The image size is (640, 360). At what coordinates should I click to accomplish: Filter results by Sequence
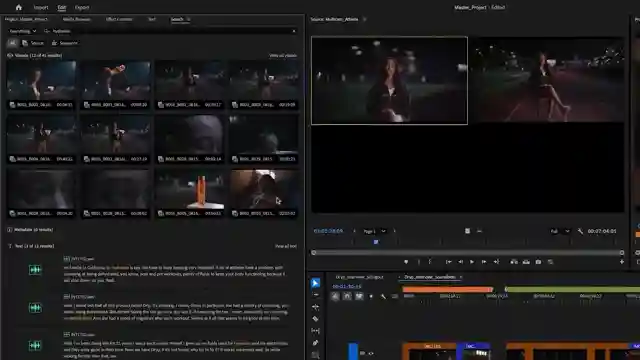pos(64,43)
